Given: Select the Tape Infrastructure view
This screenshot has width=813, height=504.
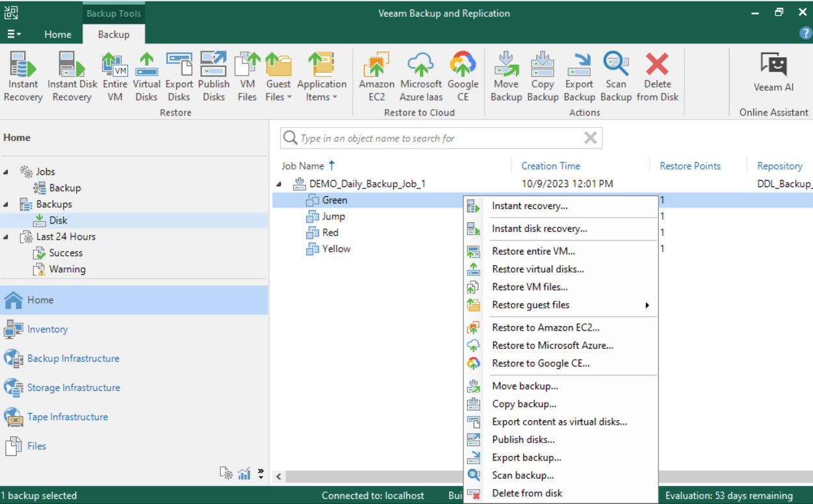Looking at the screenshot, I should pos(67,417).
